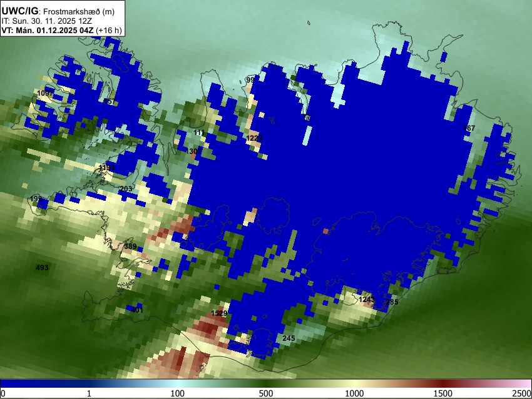This screenshot has height=399, width=532.
Task: Pick the map value '1243'
Action: [x=367, y=300]
